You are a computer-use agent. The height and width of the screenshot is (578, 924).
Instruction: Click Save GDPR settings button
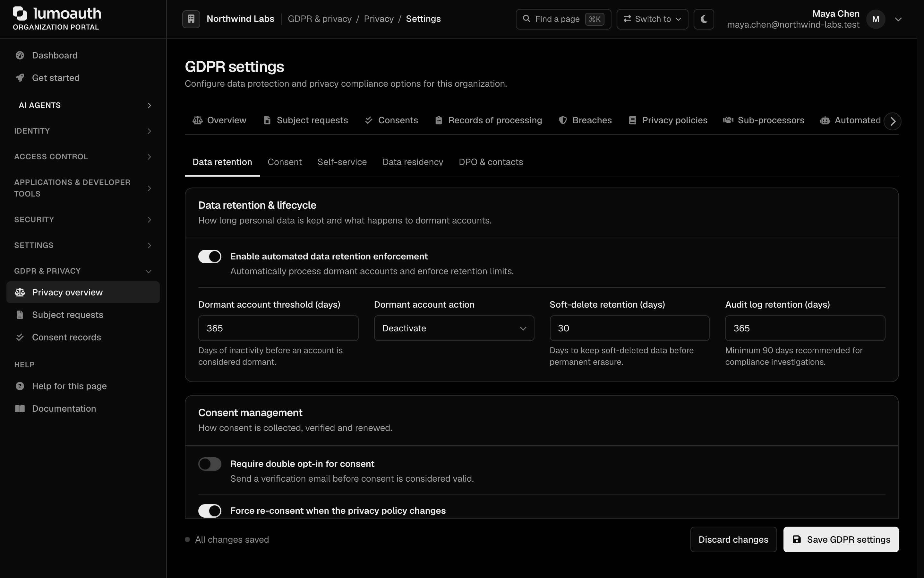pos(841,540)
